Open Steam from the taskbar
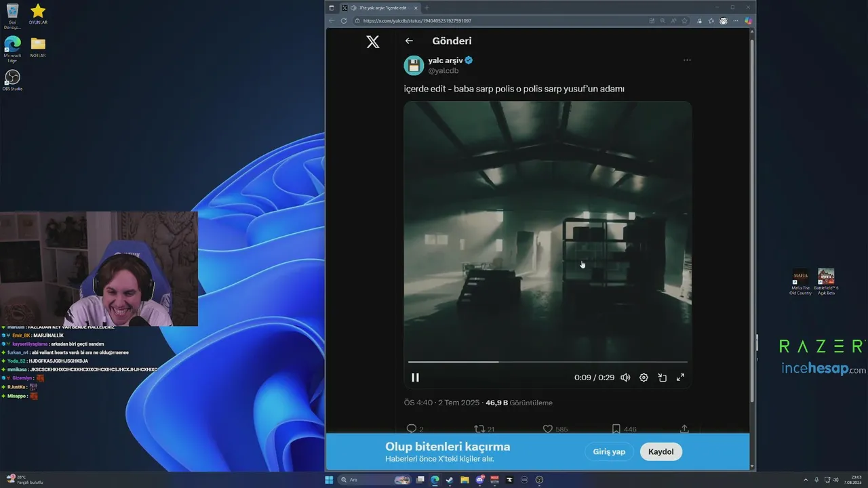The image size is (868, 488). (x=449, y=480)
